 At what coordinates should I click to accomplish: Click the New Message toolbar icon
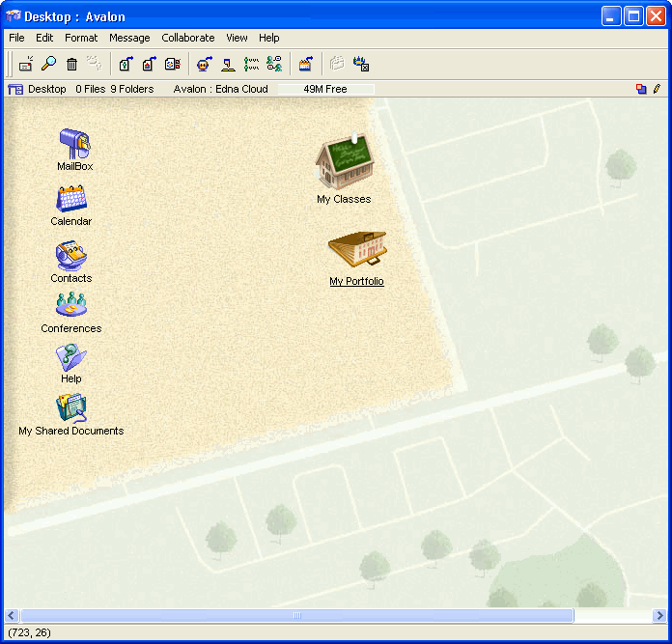(x=26, y=64)
